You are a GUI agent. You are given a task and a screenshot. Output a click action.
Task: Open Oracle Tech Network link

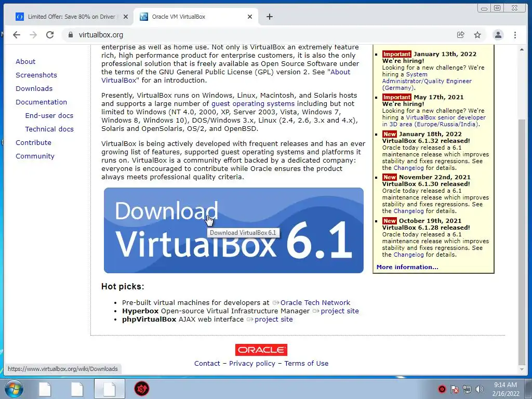(x=315, y=303)
